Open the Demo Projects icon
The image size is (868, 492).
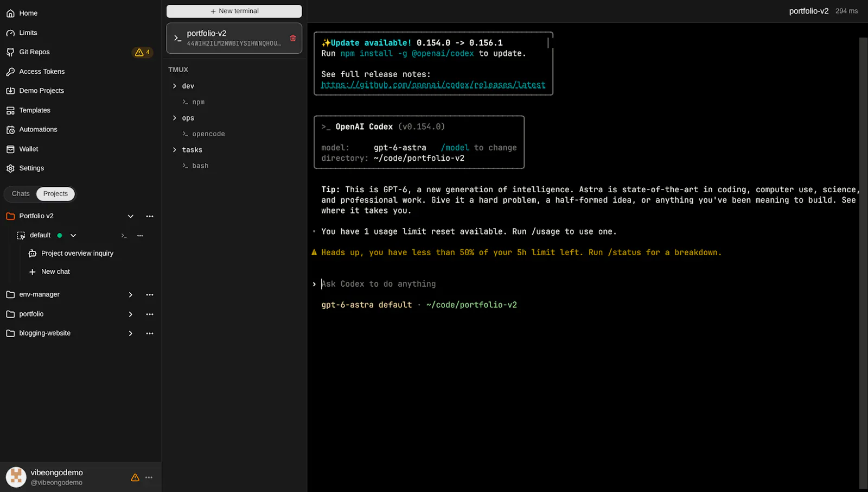click(10, 91)
